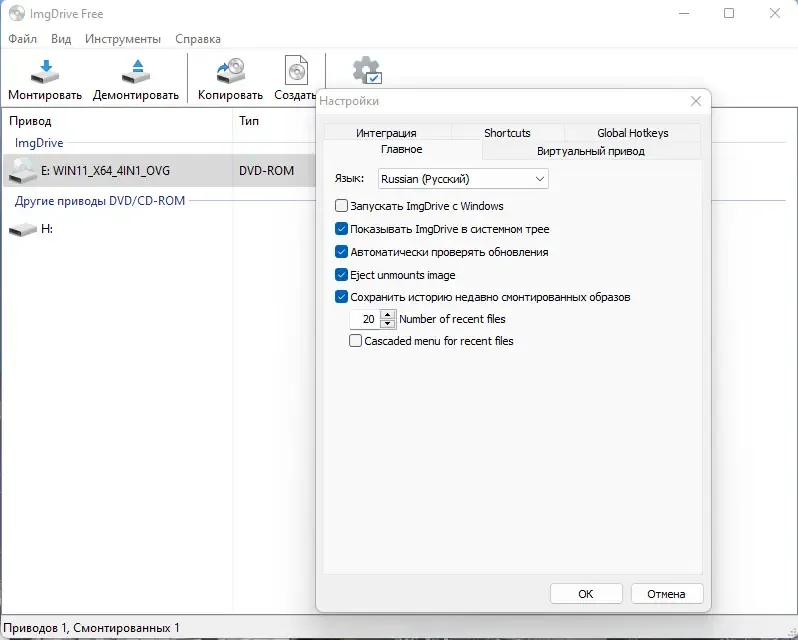Open the Инструменты menu
The height and width of the screenshot is (640, 798).
tap(123, 39)
